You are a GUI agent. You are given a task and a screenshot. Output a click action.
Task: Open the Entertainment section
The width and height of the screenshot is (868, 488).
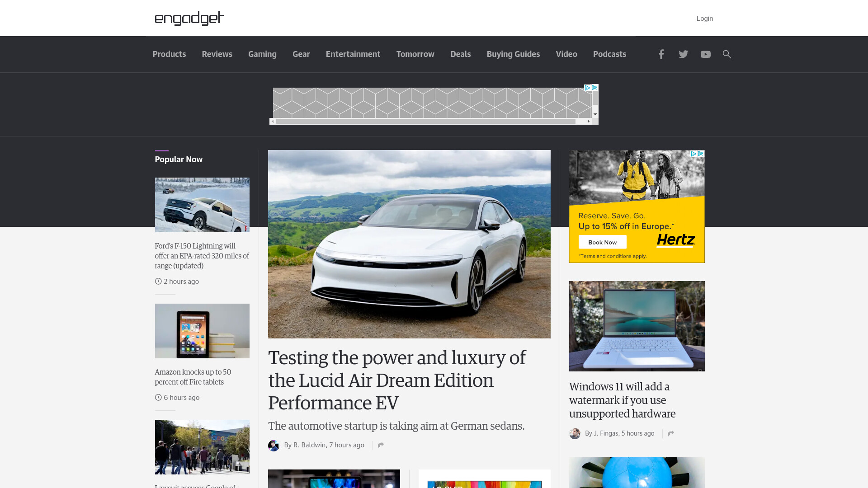[353, 54]
